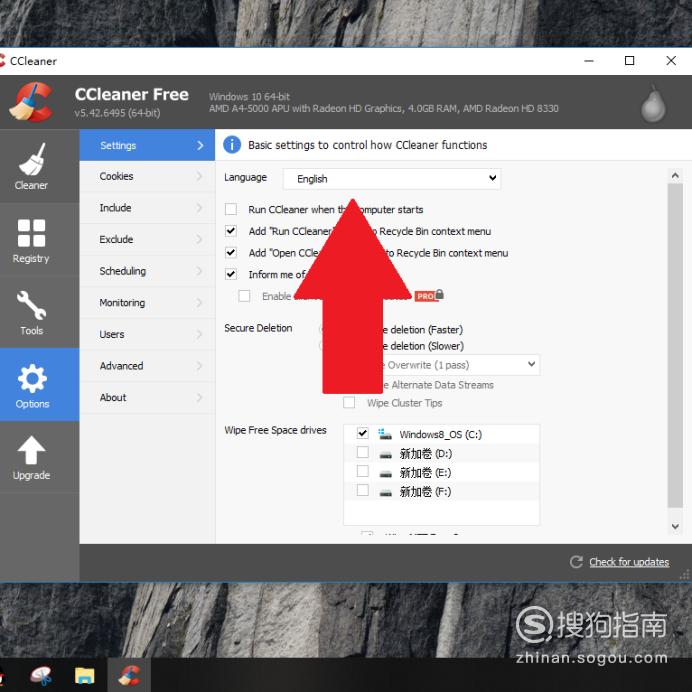Enable Run CCleaner when the computer starts
692x692 pixels.
(231, 209)
